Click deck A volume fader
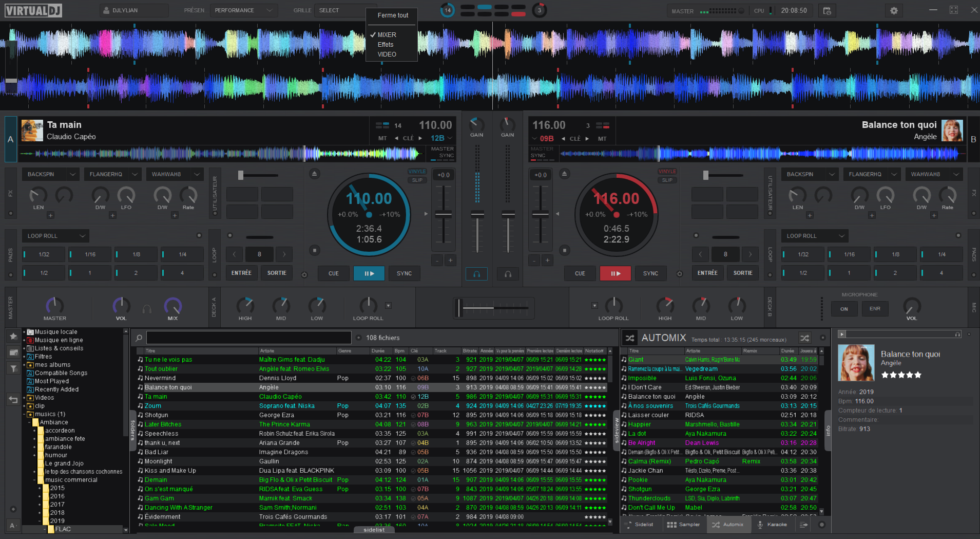The image size is (980, 539). 477,214
